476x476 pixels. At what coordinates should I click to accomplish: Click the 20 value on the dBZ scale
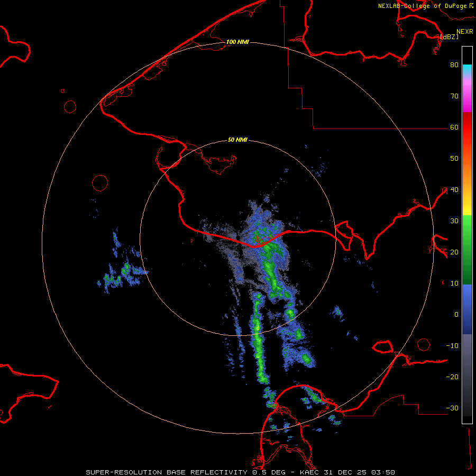[x=454, y=252]
